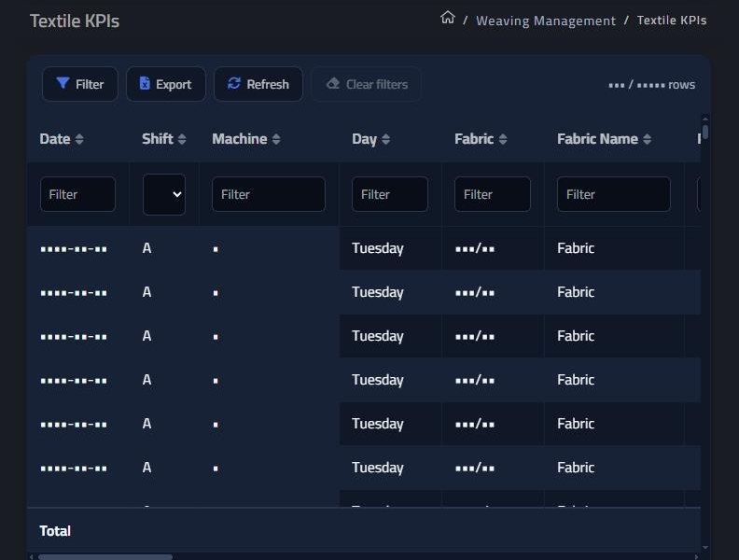The height and width of the screenshot is (560, 739).
Task: Focus the Fabric Name filter input
Action: [x=614, y=194]
